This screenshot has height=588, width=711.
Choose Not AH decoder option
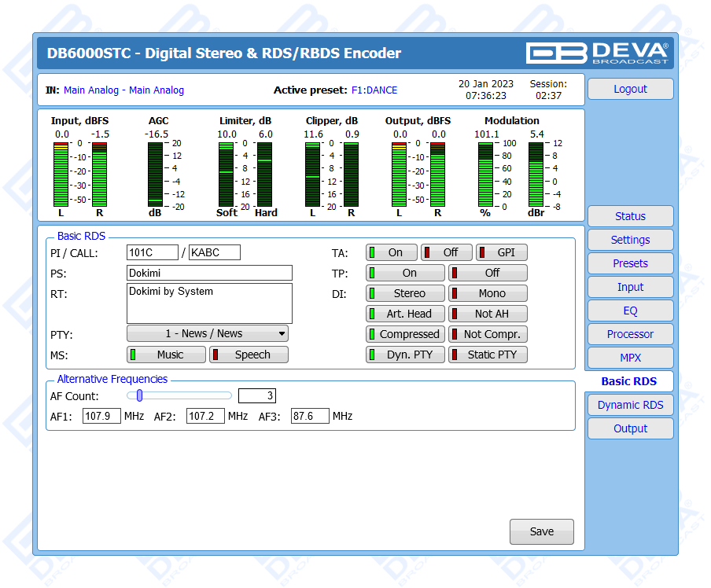pos(488,314)
